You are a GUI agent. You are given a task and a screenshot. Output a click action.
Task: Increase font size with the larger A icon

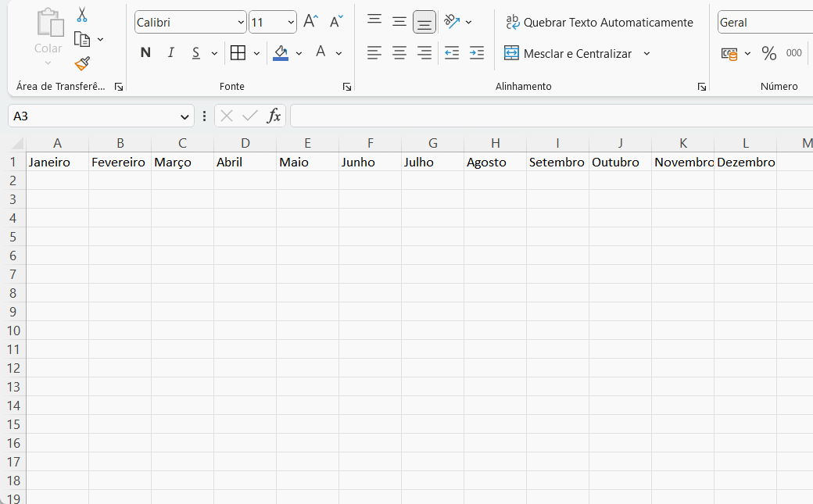click(310, 22)
